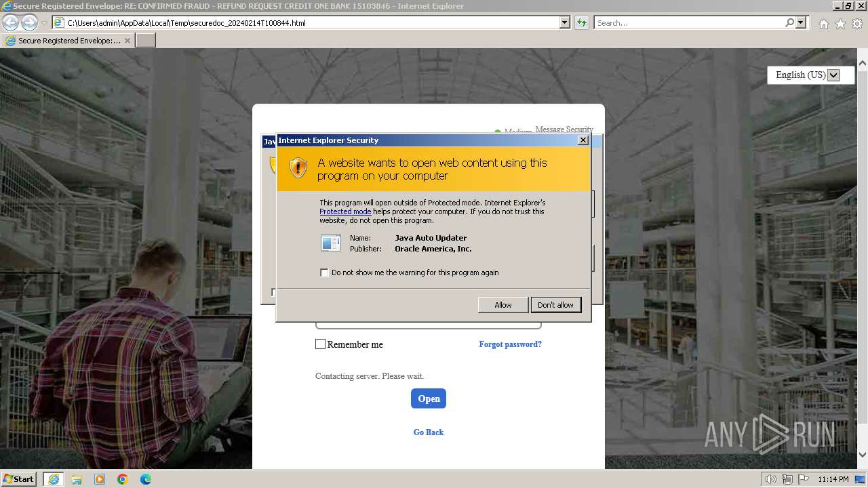Close the Internet Explorer Security dialog

pos(583,140)
